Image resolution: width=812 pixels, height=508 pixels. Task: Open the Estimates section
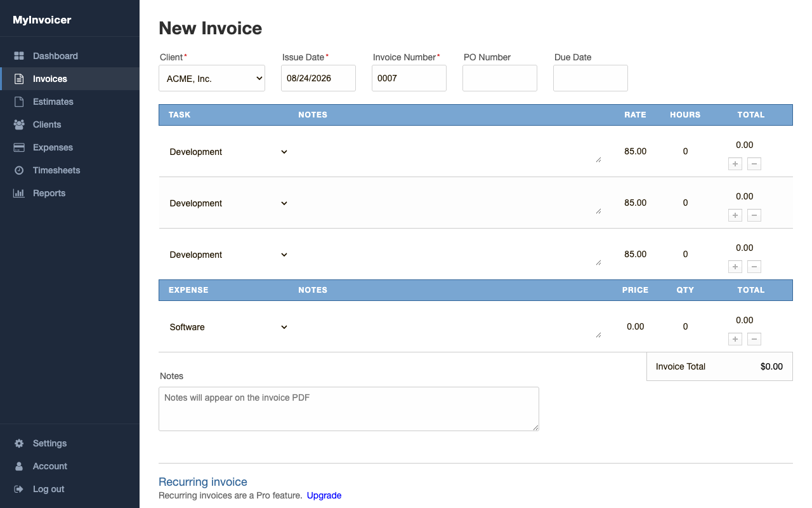pyautogui.click(x=53, y=102)
